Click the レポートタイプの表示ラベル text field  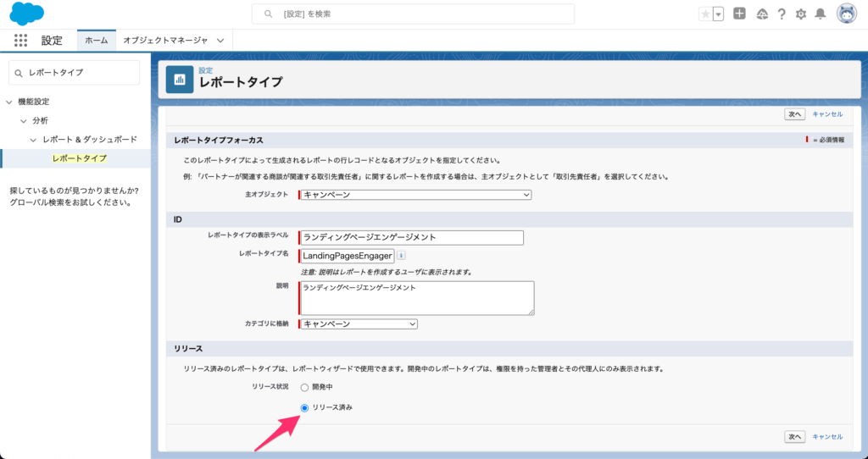(412, 238)
